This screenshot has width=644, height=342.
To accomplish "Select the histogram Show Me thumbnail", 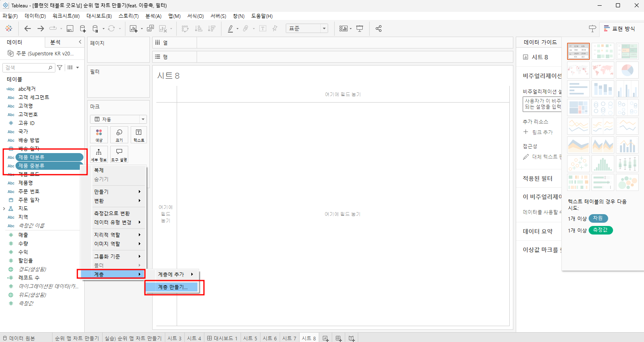I will click(603, 164).
